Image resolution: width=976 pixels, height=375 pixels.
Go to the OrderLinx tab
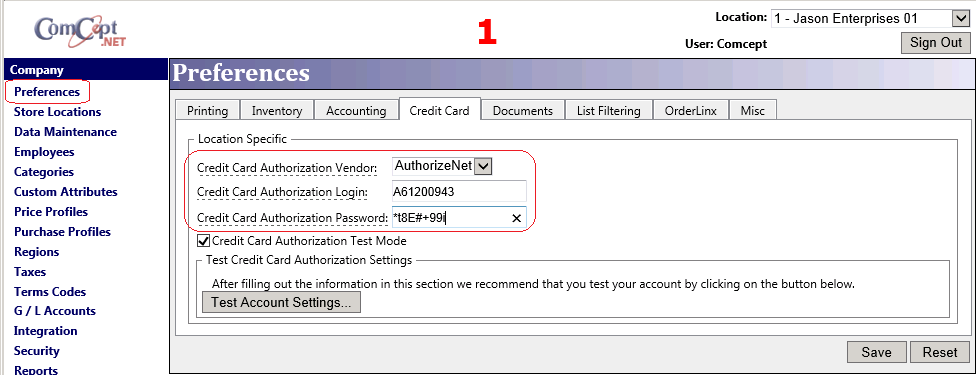click(690, 111)
